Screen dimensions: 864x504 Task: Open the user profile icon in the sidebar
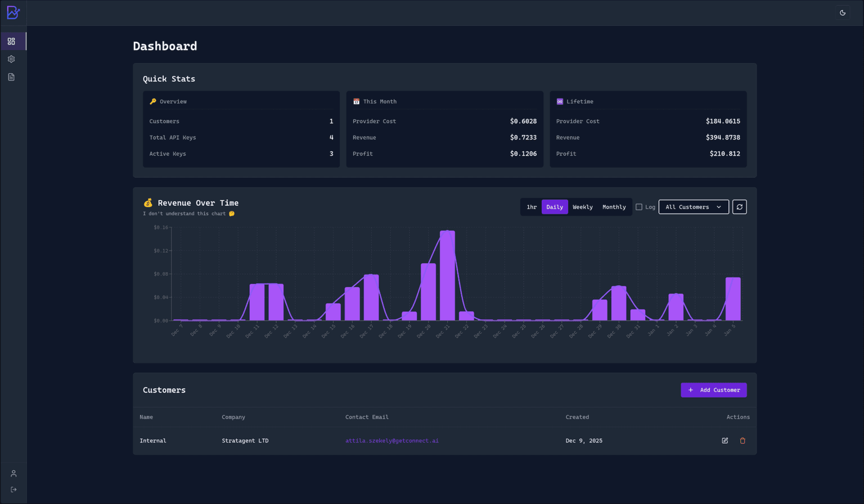[13, 474]
